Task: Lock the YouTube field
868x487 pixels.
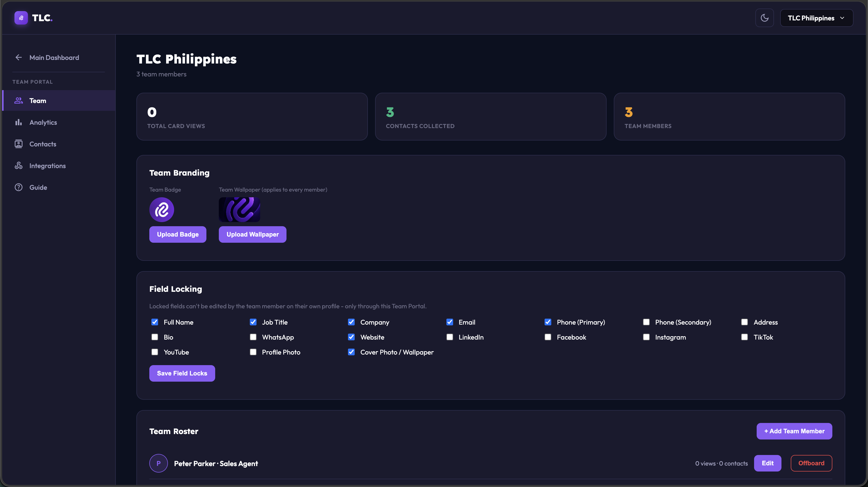Action: point(155,352)
